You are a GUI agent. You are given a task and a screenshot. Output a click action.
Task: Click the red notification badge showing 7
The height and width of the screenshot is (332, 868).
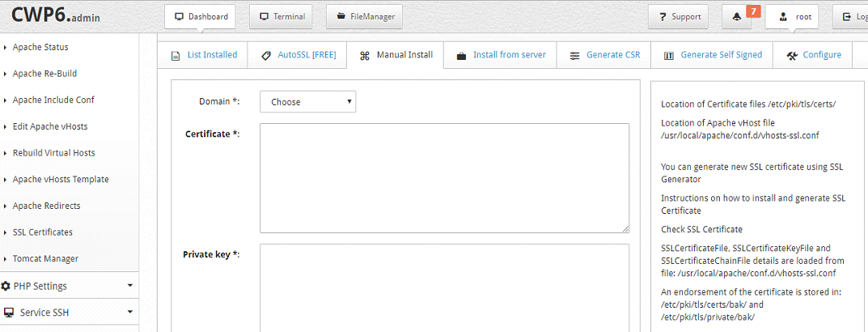coord(753,11)
